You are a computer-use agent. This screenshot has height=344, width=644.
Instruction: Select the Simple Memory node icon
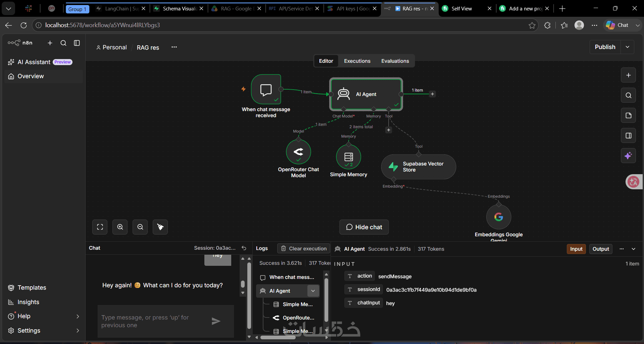[349, 157]
